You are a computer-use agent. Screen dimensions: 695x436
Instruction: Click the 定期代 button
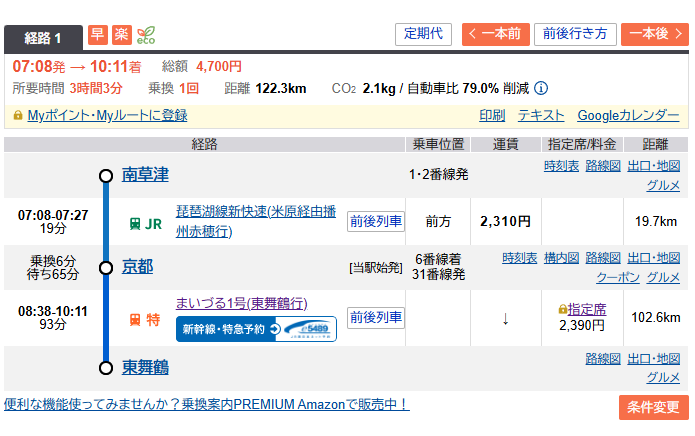coord(423,34)
